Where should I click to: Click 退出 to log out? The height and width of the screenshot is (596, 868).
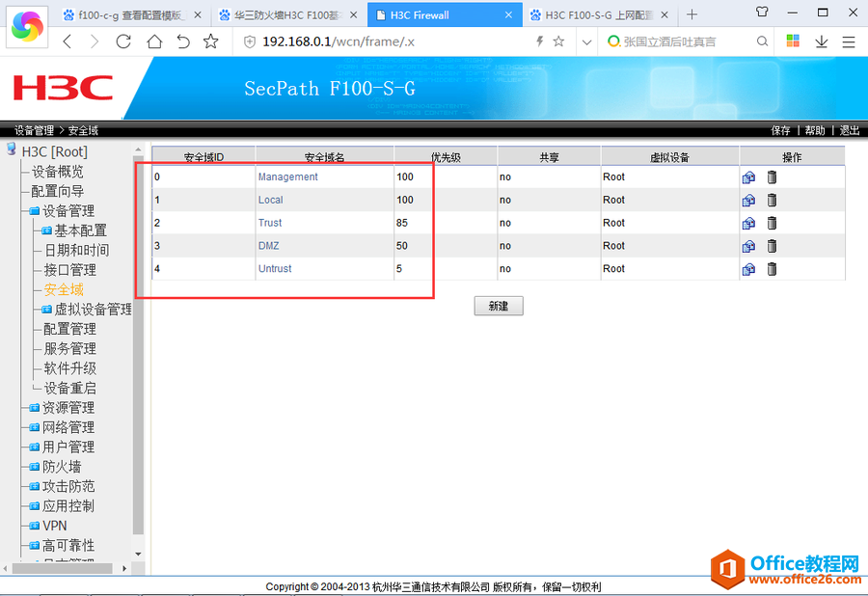[849, 130]
